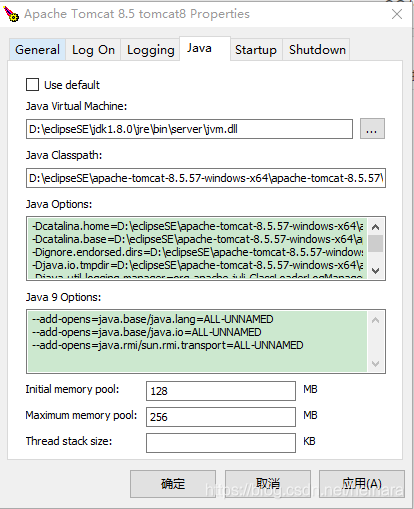Select the Logging tab

click(x=150, y=50)
